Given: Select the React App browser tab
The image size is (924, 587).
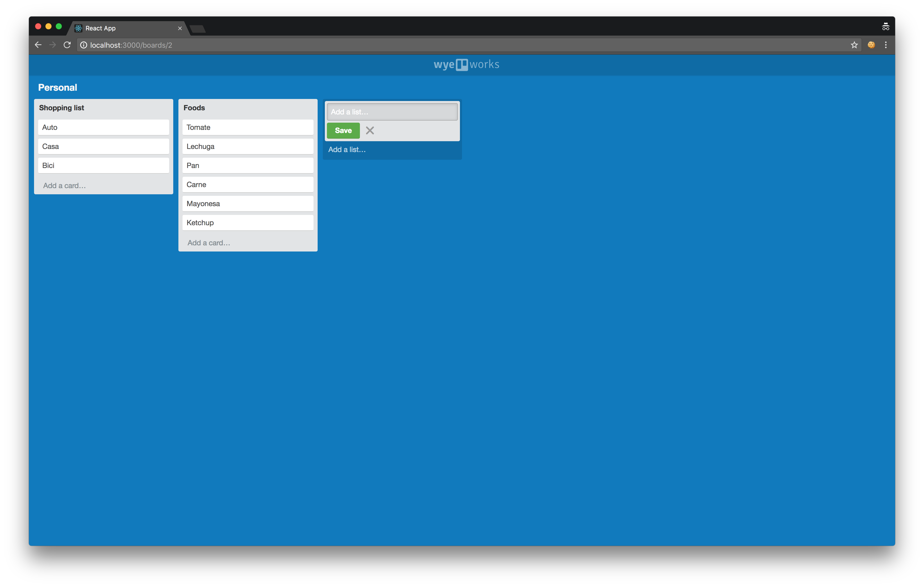Looking at the screenshot, I should (129, 28).
